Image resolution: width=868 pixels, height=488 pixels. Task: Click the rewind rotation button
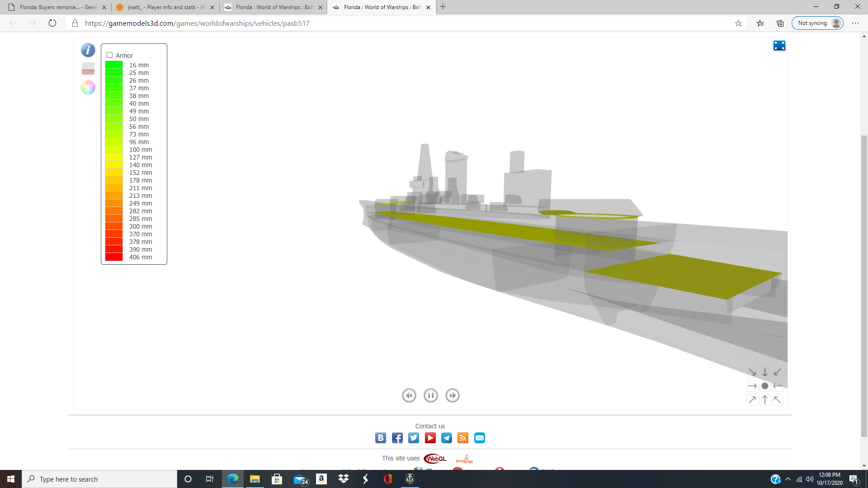(409, 395)
